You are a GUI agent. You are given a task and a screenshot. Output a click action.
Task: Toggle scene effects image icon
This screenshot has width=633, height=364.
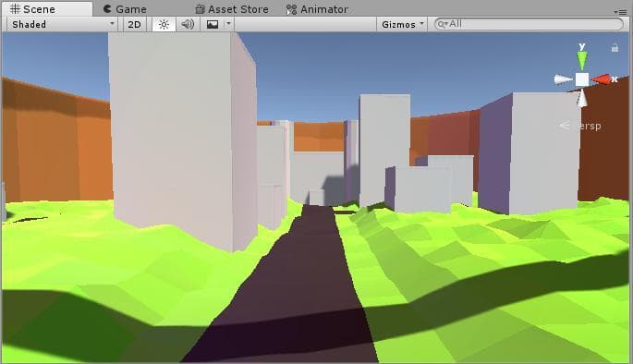(213, 24)
